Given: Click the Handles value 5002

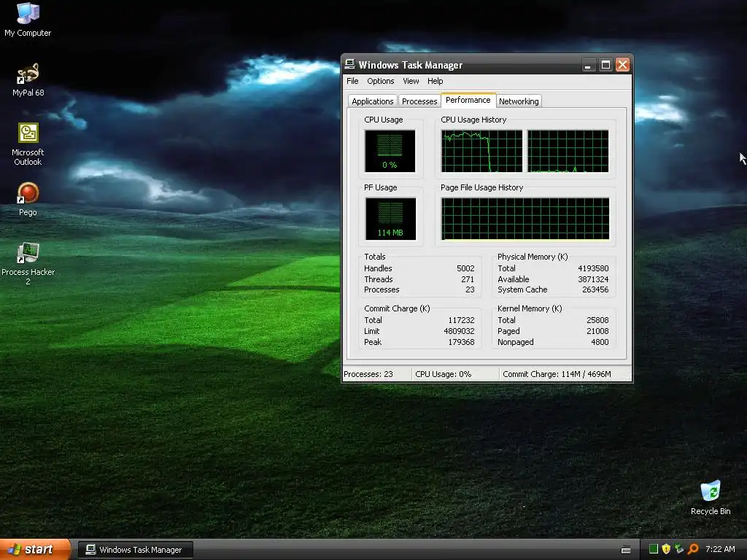Looking at the screenshot, I should [x=465, y=268].
